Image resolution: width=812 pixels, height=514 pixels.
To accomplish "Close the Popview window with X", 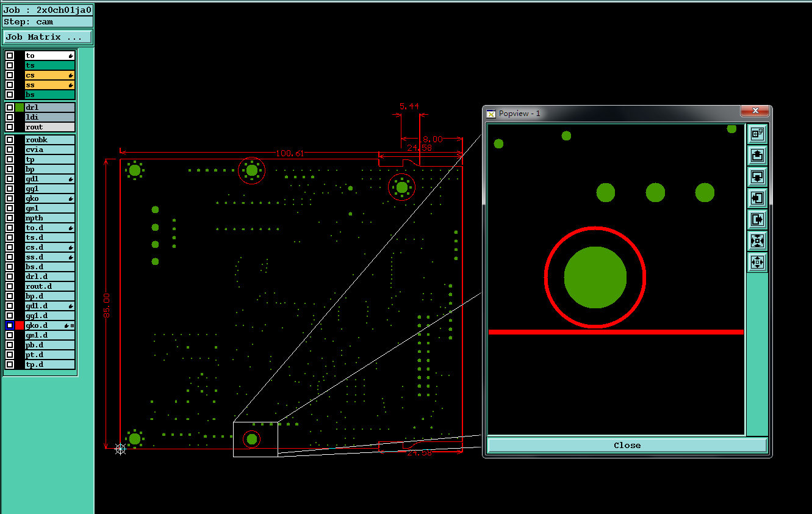I will [755, 110].
